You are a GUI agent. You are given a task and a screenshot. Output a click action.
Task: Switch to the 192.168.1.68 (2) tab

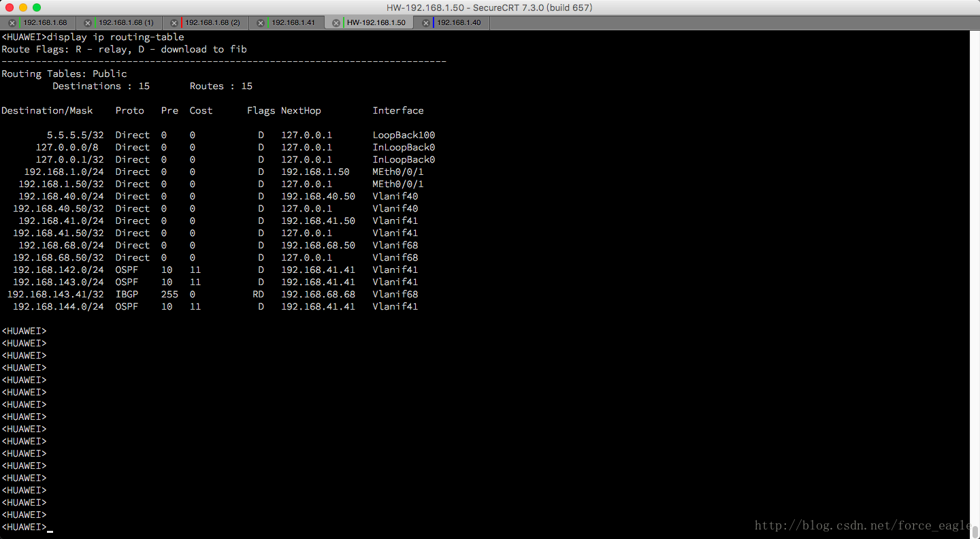tap(212, 22)
